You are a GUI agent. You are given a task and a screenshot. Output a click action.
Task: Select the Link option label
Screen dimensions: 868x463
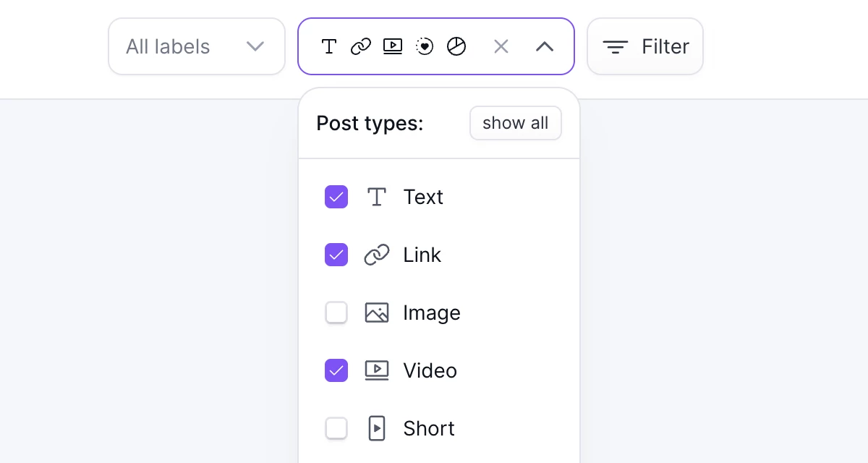[x=422, y=255]
